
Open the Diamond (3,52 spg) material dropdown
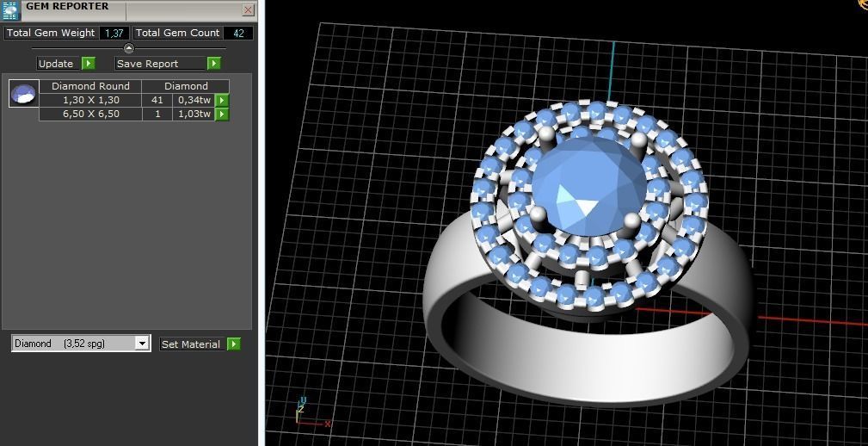click(142, 344)
